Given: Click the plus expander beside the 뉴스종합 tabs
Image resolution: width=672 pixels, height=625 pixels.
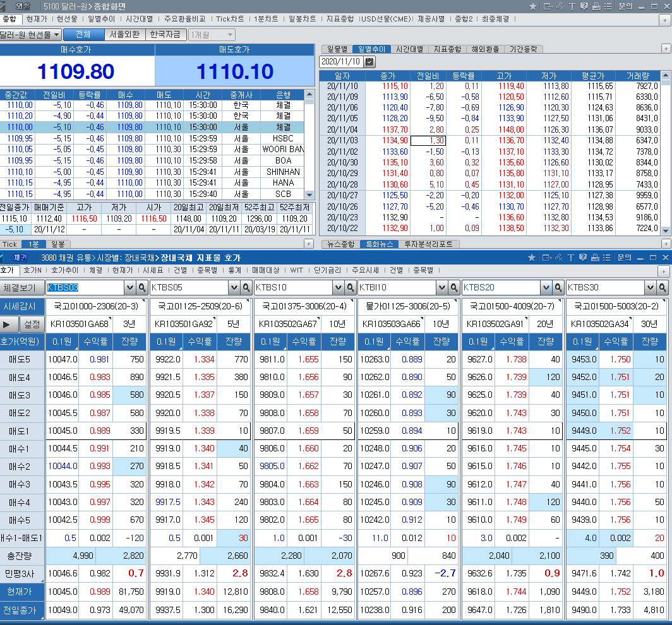Looking at the screenshot, I should pyautogui.click(x=666, y=244).
